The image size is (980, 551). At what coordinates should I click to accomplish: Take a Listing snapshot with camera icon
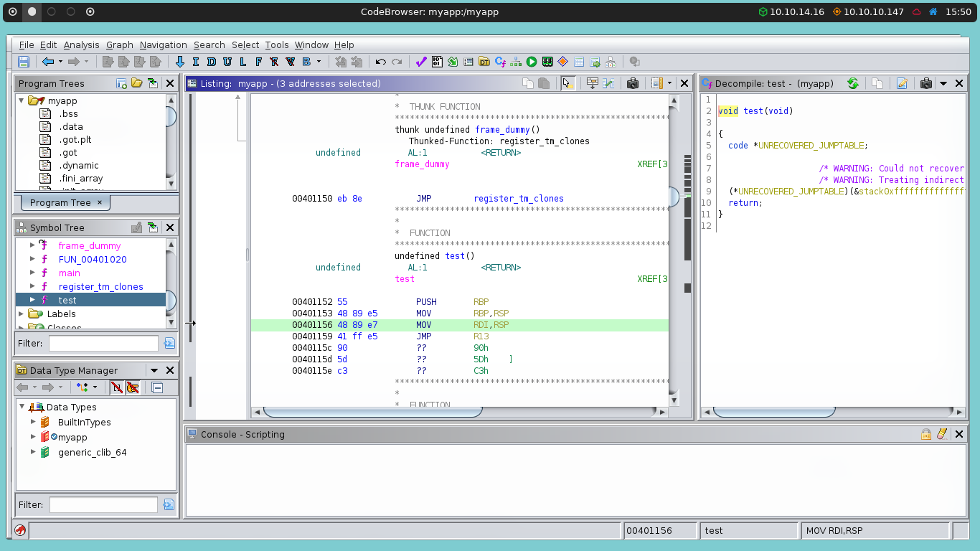(x=632, y=84)
